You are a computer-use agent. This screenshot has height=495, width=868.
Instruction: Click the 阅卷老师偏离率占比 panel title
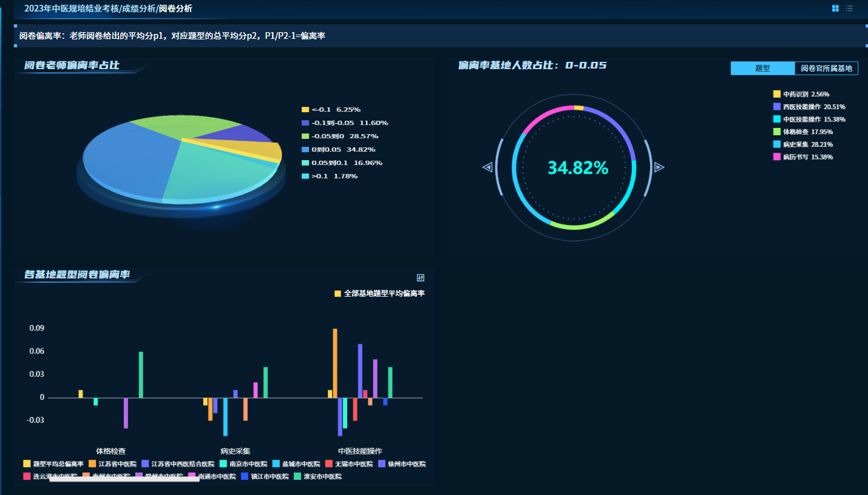[72, 65]
